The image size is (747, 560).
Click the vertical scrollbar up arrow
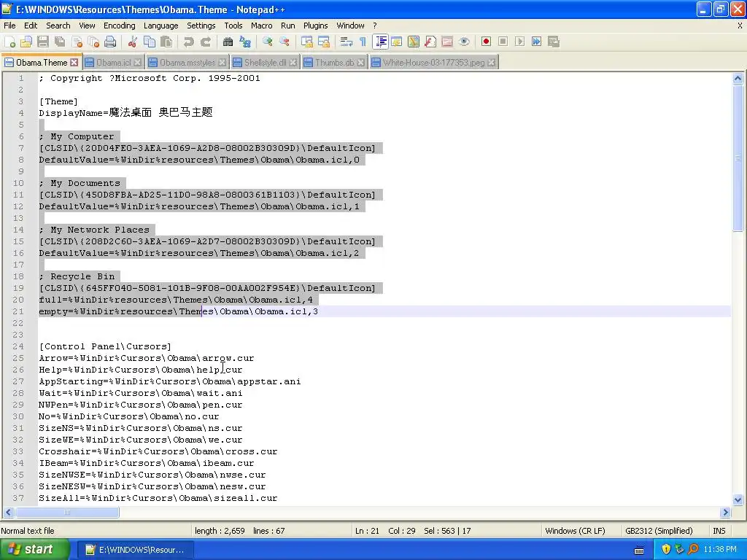click(738, 79)
